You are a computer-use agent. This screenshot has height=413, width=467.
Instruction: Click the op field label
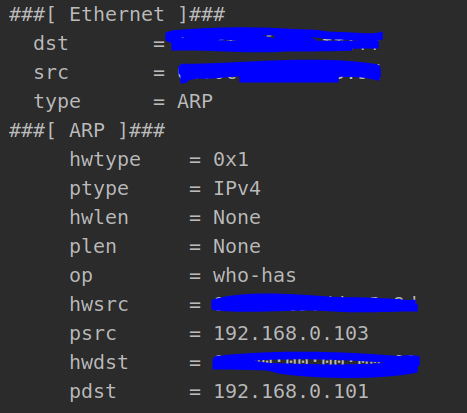coord(81,277)
